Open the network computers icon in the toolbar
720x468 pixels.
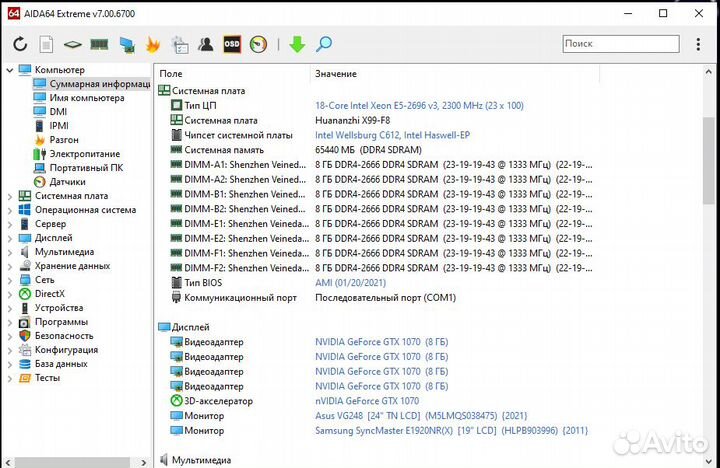(x=126, y=45)
